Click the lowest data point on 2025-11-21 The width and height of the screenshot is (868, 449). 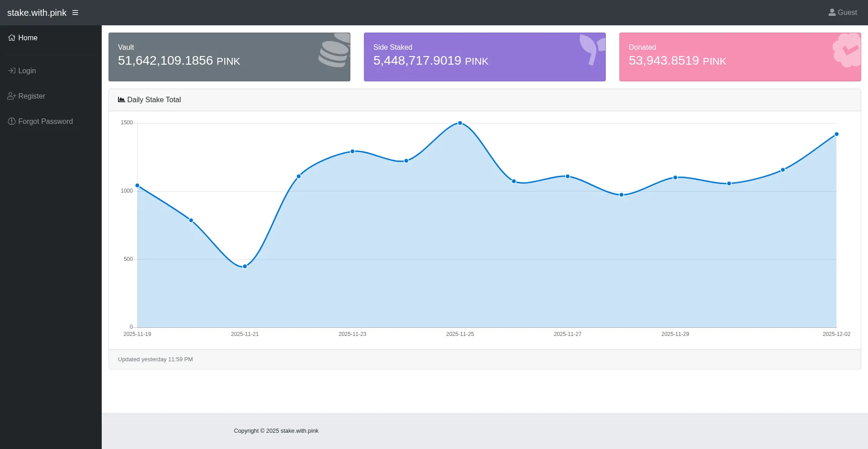click(245, 266)
